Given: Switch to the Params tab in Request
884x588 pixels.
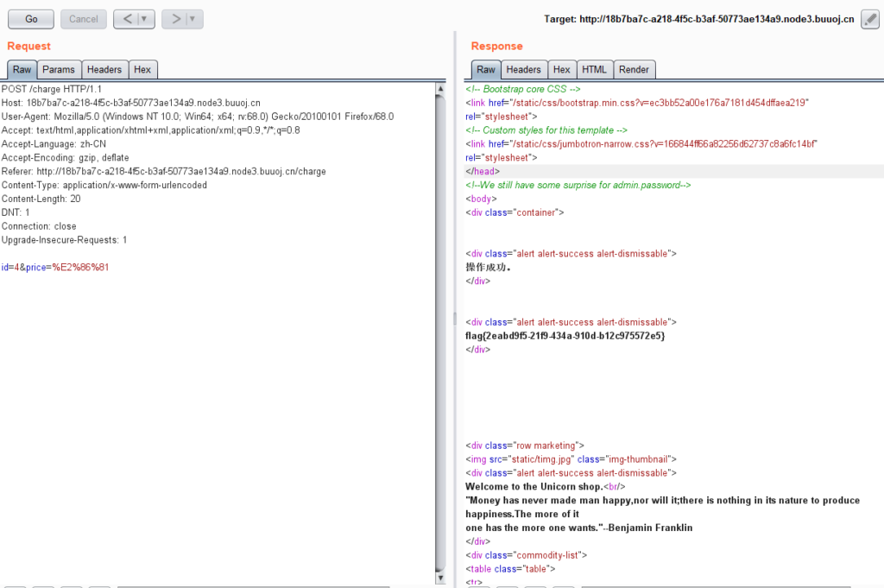Looking at the screenshot, I should (x=59, y=70).
